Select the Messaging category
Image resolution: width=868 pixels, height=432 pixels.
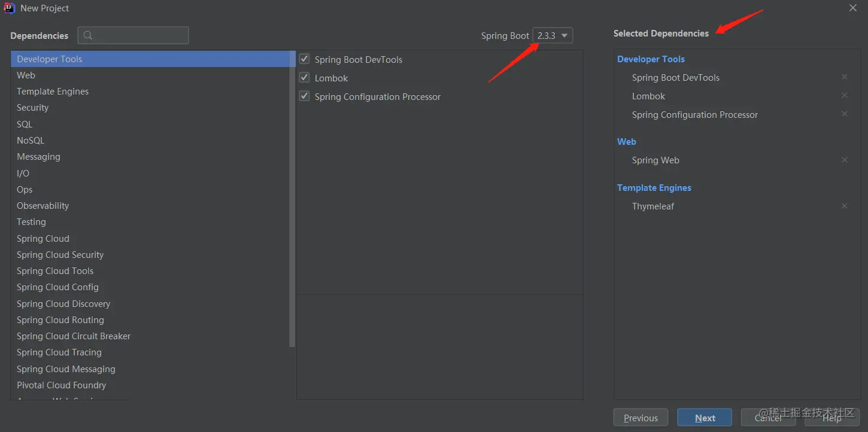pyautogui.click(x=150, y=157)
